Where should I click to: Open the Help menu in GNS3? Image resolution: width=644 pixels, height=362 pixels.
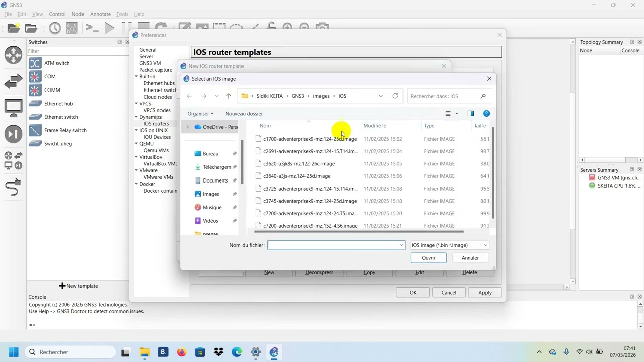[139, 14]
